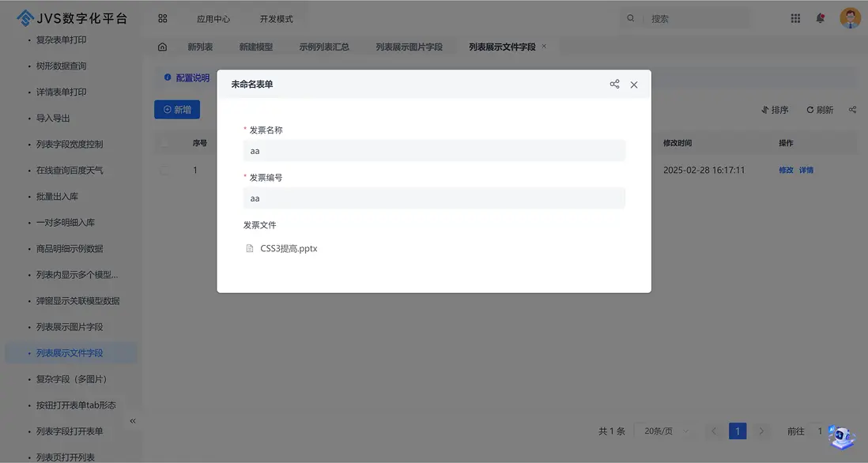Click the search magnifier icon in top bar
Image resolution: width=868 pixels, height=463 pixels.
(630, 17)
